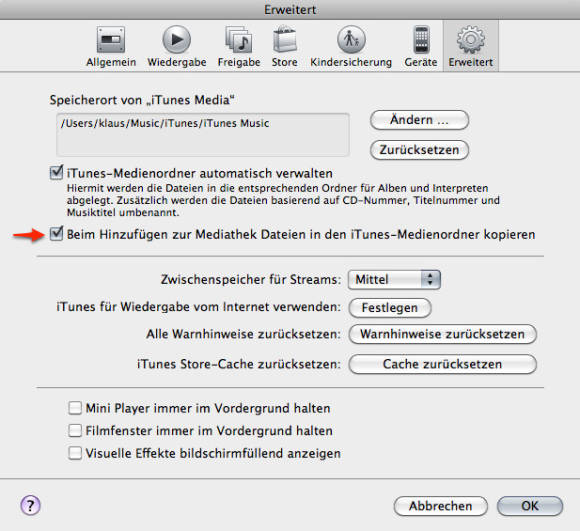The height and width of the screenshot is (531, 580).
Task: Select the Kindersicherung parental control icon
Action: coord(351,39)
